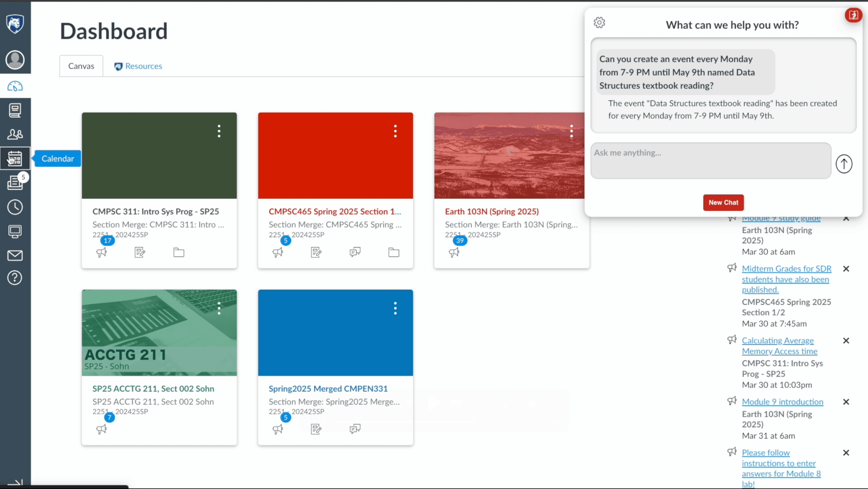The height and width of the screenshot is (489, 868).
Task: Open options menu on Earth 103N card
Action: pos(572,131)
